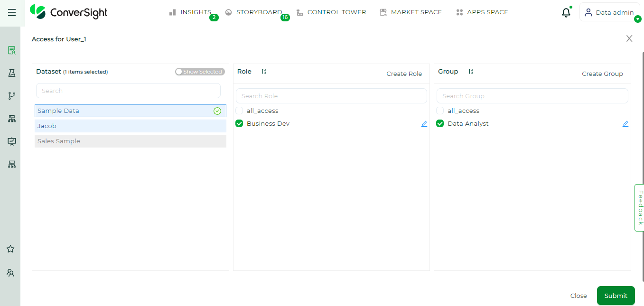The height and width of the screenshot is (306, 644).
Task: Click the Create Role link
Action: (404, 74)
